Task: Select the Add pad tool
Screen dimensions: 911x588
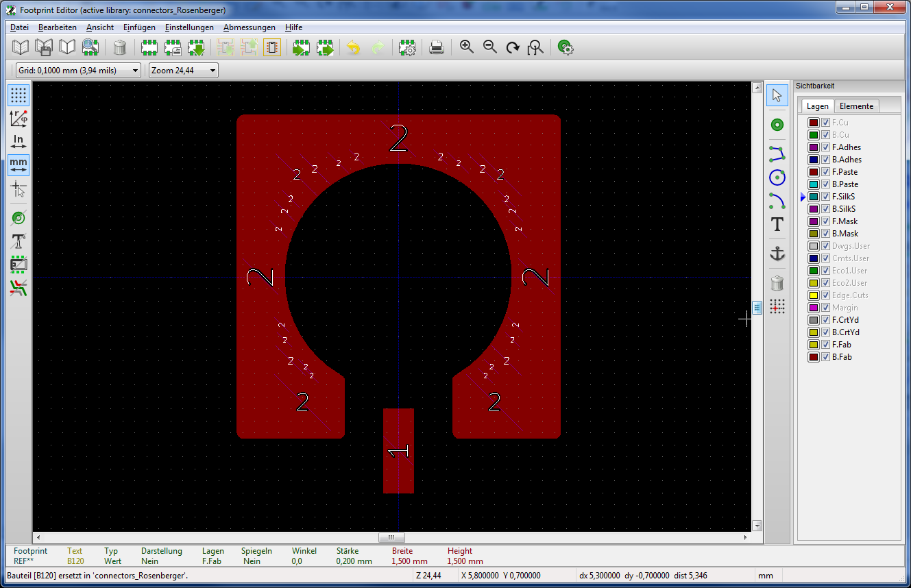Action: (x=777, y=125)
